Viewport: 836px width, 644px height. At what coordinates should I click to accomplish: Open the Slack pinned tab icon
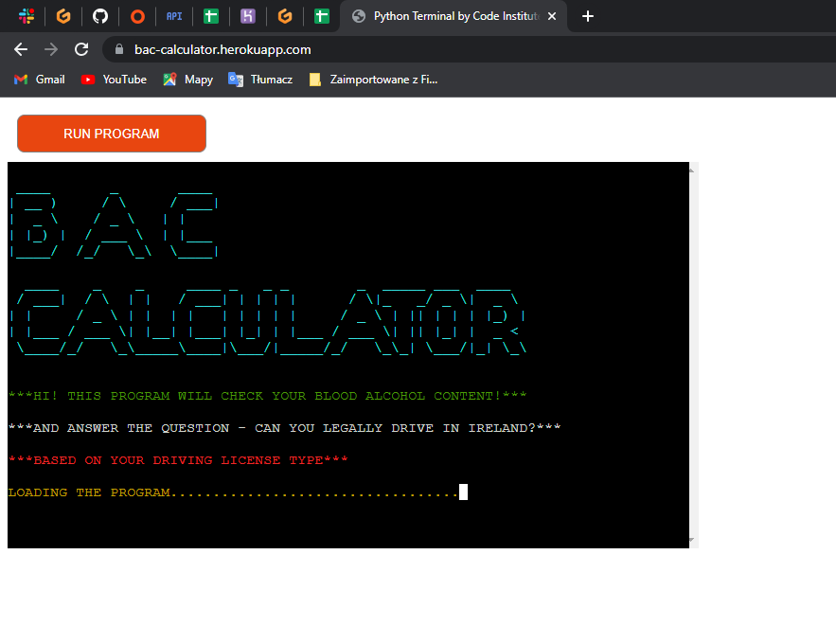pos(27,16)
